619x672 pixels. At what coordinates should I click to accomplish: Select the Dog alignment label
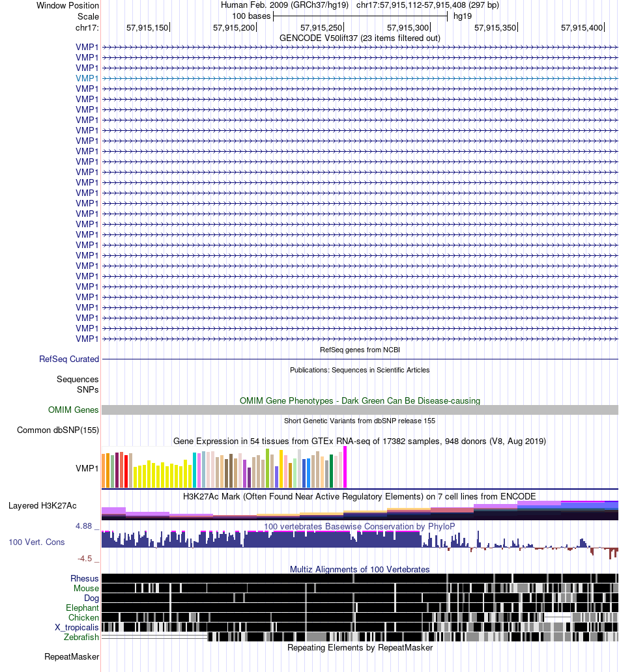tap(91, 598)
